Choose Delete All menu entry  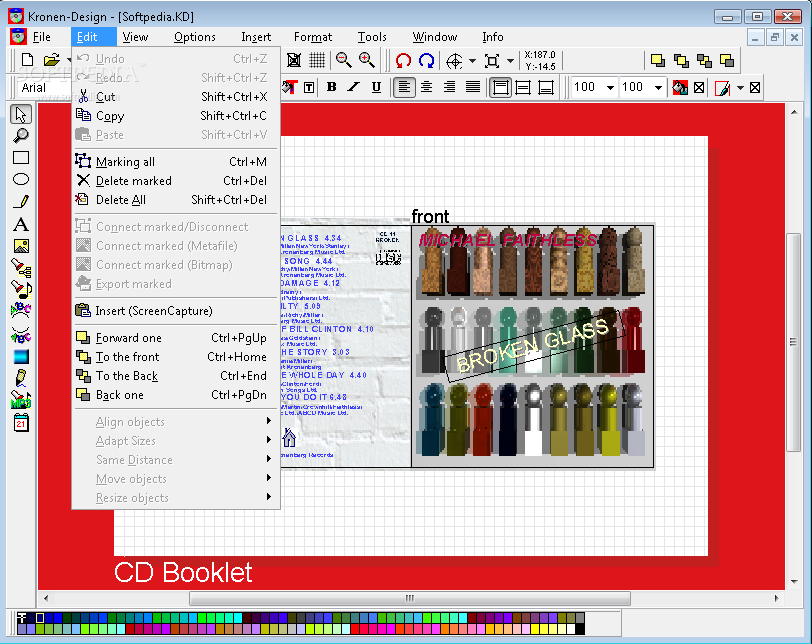(176, 200)
